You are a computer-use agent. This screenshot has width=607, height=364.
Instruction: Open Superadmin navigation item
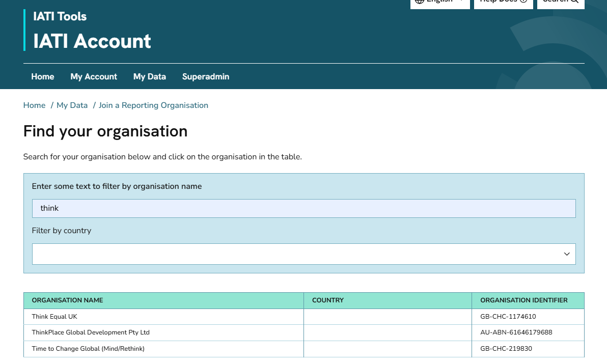[205, 76]
